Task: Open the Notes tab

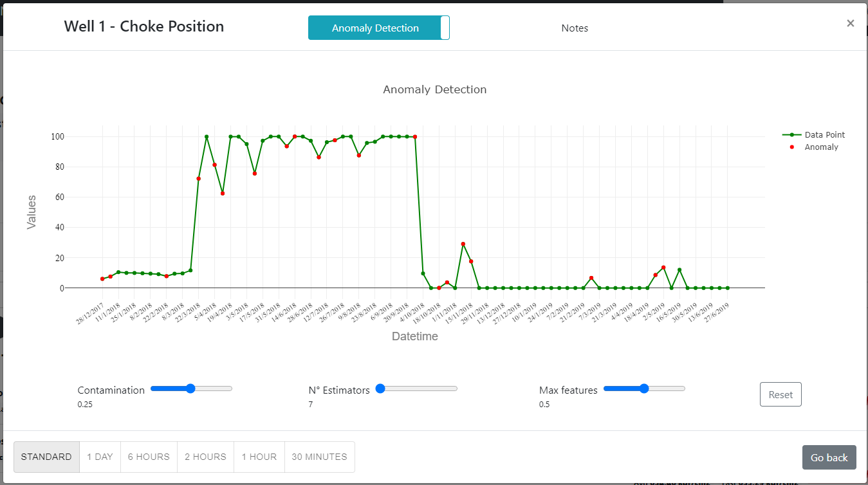Action: click(575, 28)
